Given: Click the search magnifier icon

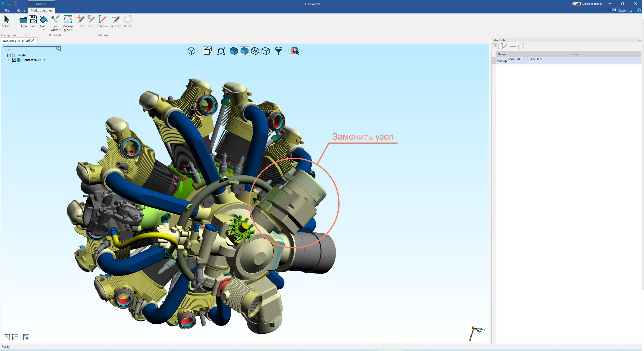Looking at the screenshot, I should [x=58, y=49].
